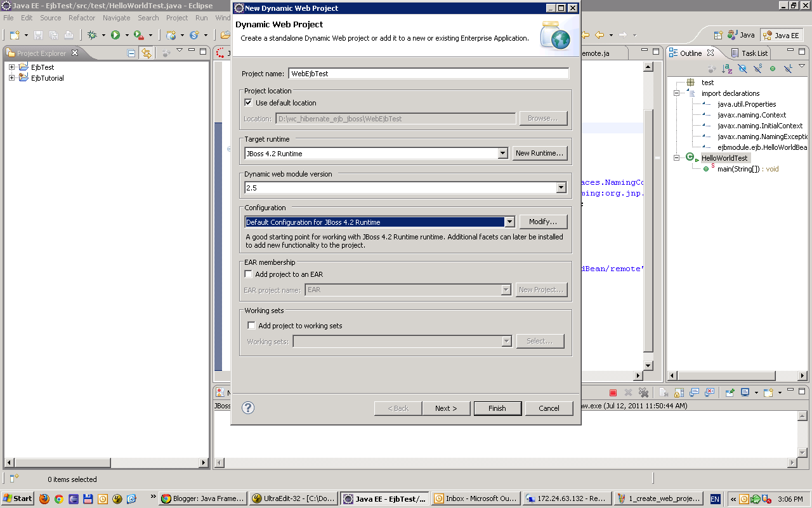The width and height of the screenshot is (812, 508).
Task: Open the Dynamic web module version dropdown
Action: coord(561,187)
